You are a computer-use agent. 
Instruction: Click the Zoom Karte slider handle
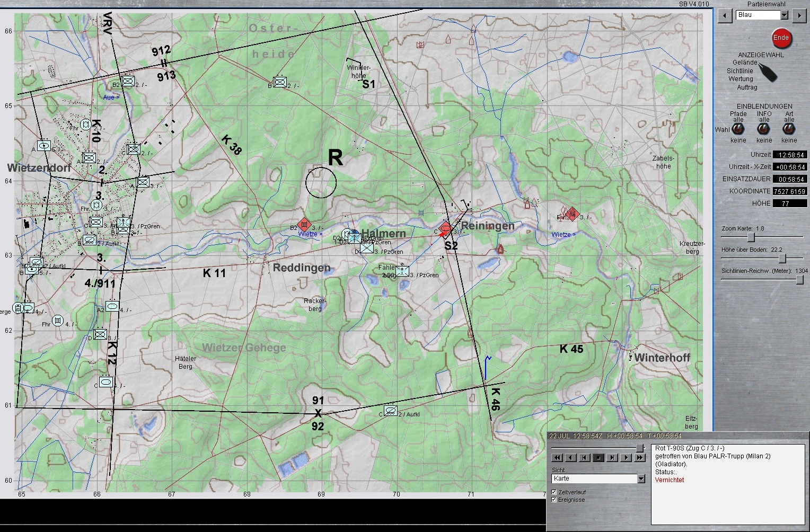tap(750, 237)
